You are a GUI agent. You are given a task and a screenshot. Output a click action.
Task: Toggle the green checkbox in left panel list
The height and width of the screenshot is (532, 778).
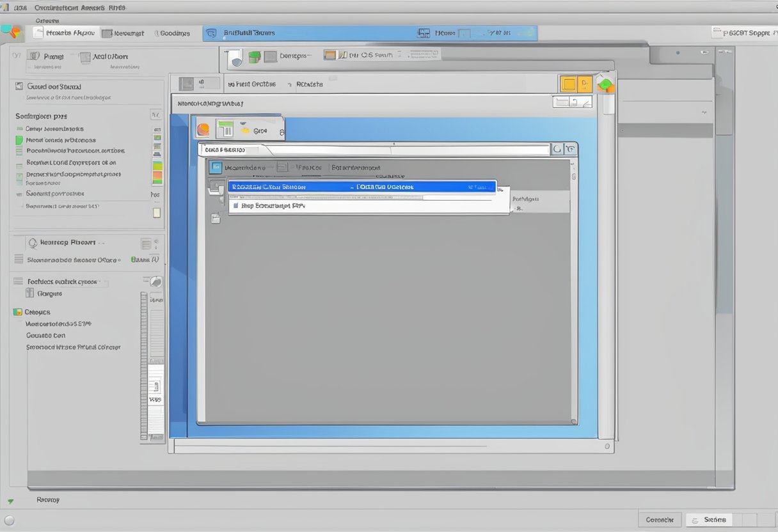[x=19, y=140]
